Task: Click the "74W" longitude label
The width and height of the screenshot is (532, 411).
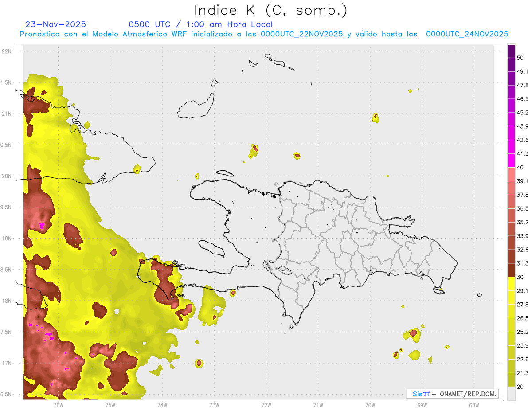Action: 162,405
